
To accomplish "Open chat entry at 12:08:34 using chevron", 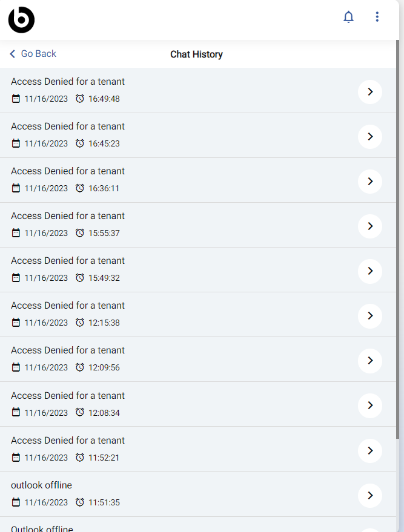I will (369, 406).
